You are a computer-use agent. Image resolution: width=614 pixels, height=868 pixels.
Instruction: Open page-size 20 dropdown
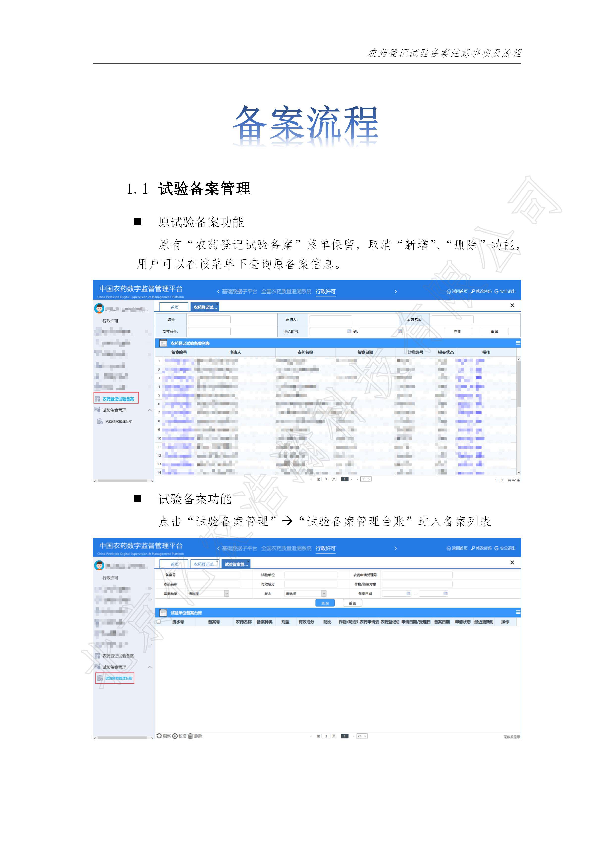coord(362,736)
